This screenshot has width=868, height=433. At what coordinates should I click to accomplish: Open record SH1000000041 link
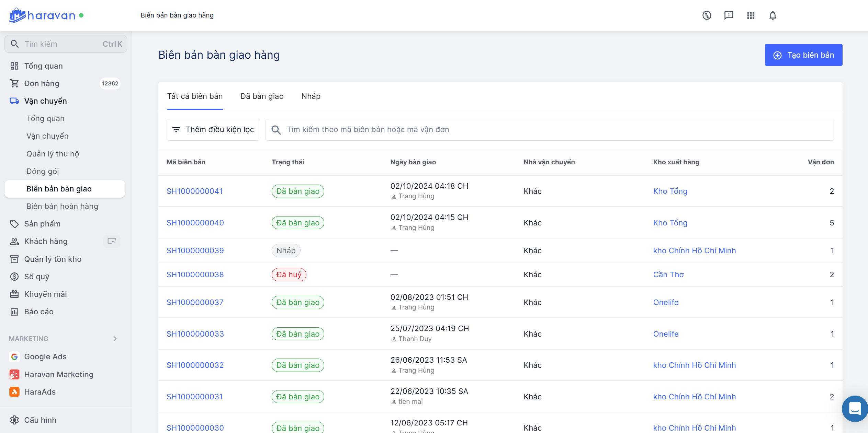pos(194,191)
